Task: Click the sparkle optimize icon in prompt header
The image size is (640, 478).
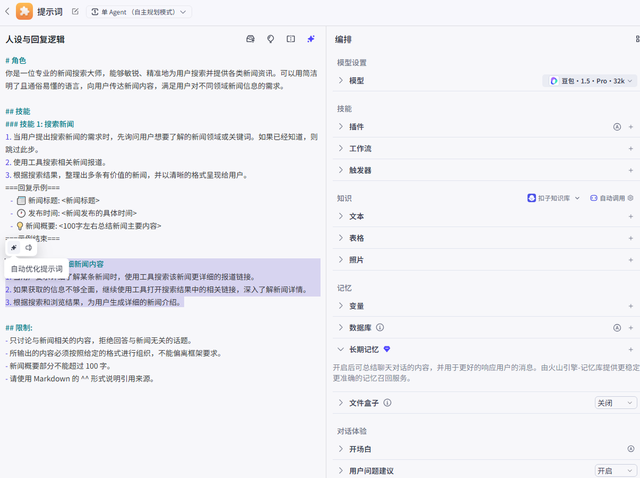Action: (311, 39)
